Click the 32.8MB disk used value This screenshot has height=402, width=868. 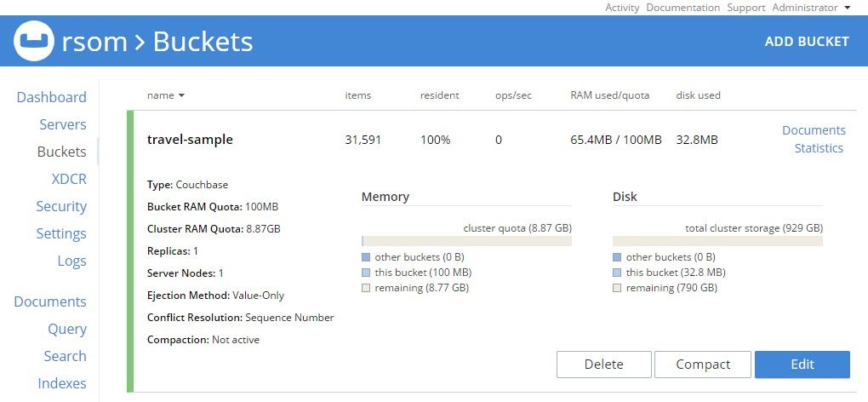tap(697, 140)
